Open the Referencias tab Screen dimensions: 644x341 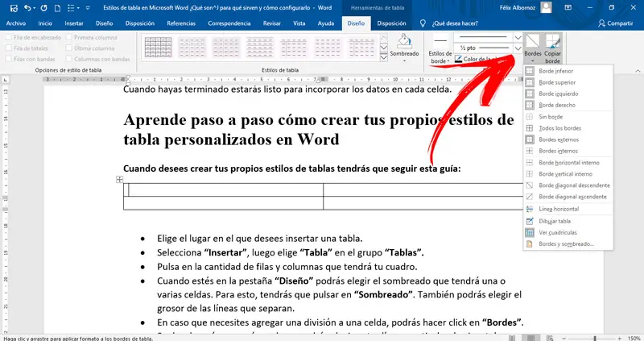[x=181, y=23]
